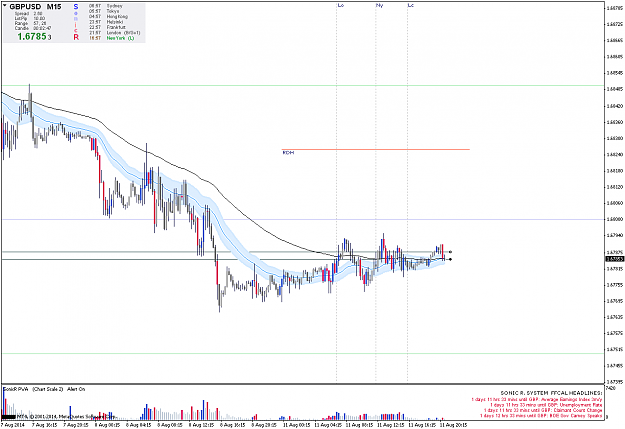Viewport: 625px width, 429px height.
Task: Click Sonic R. System FFCAL Headlines title
Action: pos(551,393)
